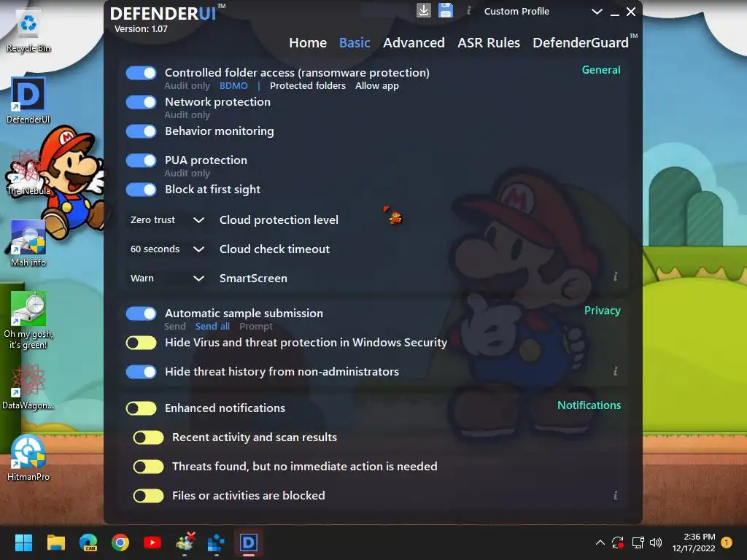This screenshot has width=747, height=560.
Task: Click the download/import profile icon
Action: (x=424, y=10)
